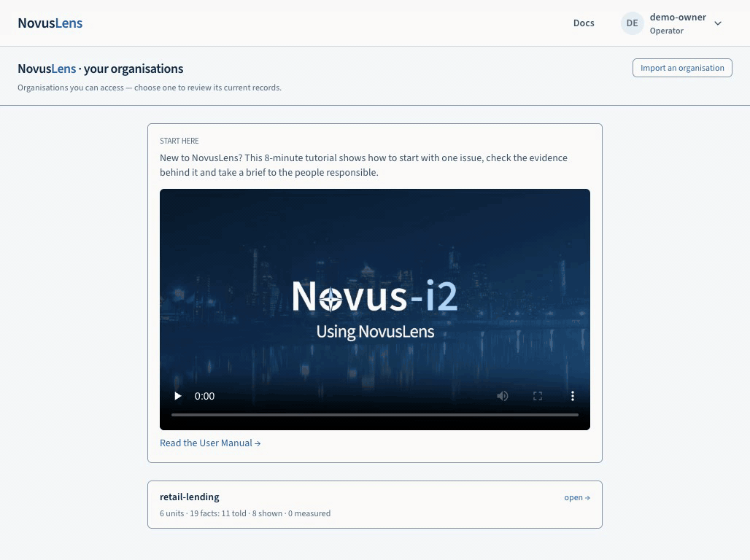
Task: Open the Docs menu item
Action: point(584,23)
